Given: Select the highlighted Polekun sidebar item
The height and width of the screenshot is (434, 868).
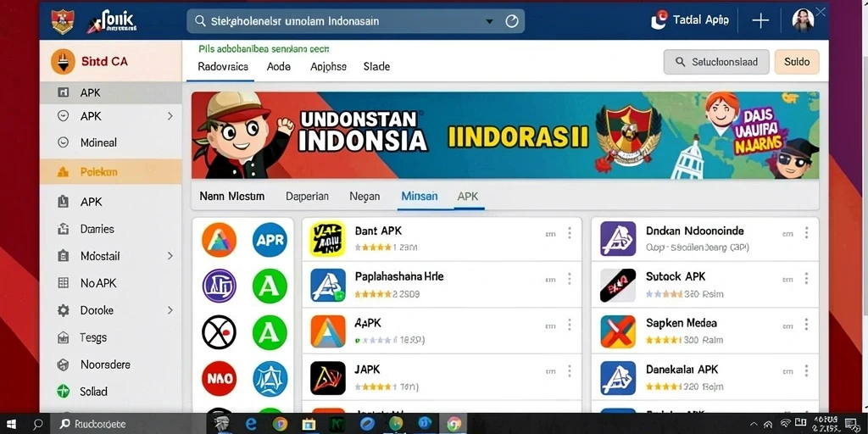Looking at the screenshot, I should (111, 172).
